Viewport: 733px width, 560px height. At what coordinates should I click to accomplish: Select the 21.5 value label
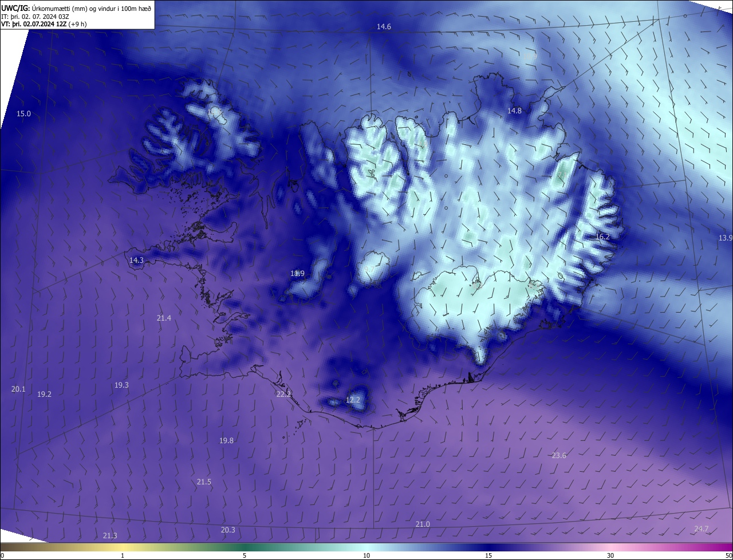(204, 482)
